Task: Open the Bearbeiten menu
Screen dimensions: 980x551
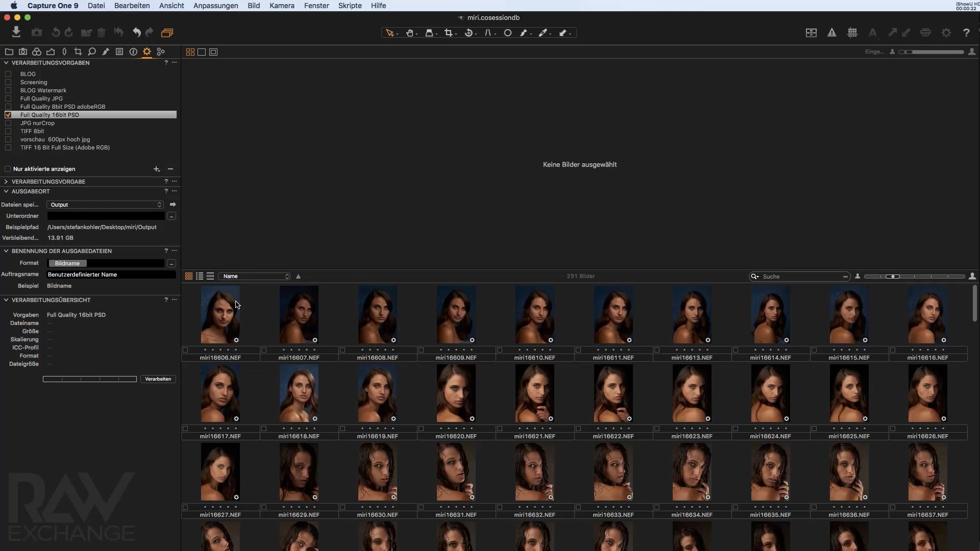Action: click(x=132, y=6)
